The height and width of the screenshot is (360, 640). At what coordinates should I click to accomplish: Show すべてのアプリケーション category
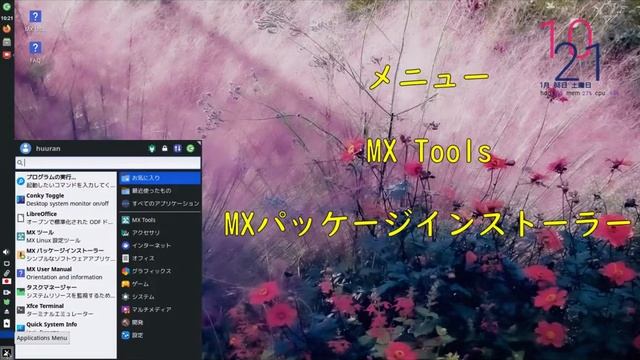[x=160, y=203]
